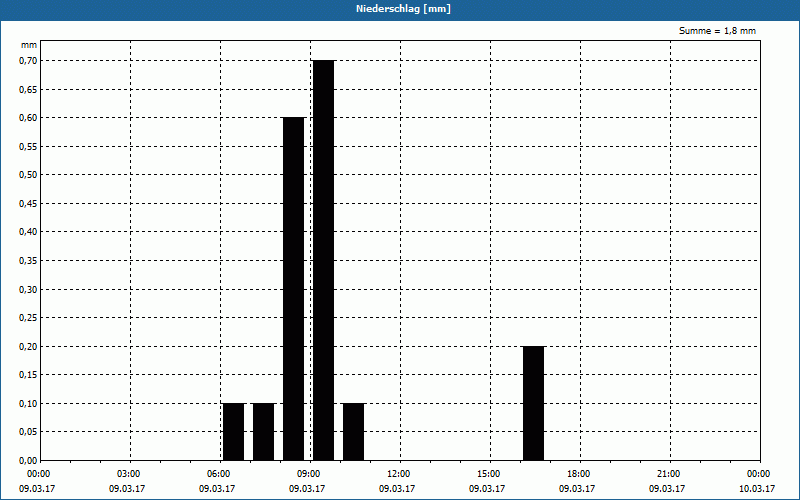Viewport: 800px width, 500px height.
Task: Click the 18:00 time axis label
Action: coord(579,474)
